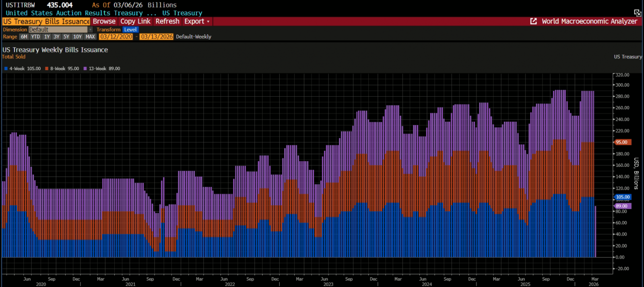
Task: Click the blue 105.00 axis value tag
Action: (623, 197)
